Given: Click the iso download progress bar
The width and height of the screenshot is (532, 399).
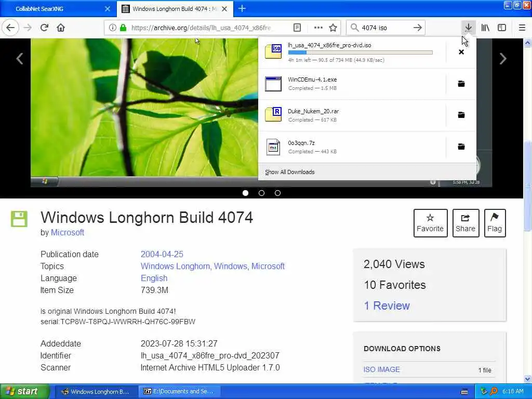Looking at the screenshot, I should pos(361,52).
